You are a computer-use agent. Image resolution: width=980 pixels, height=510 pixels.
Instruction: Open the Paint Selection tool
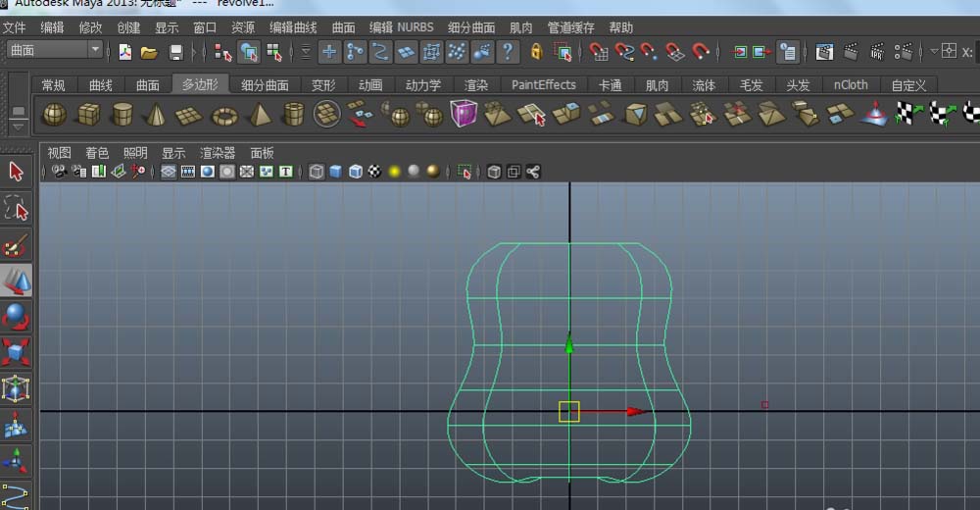click(x=17, y=245)
